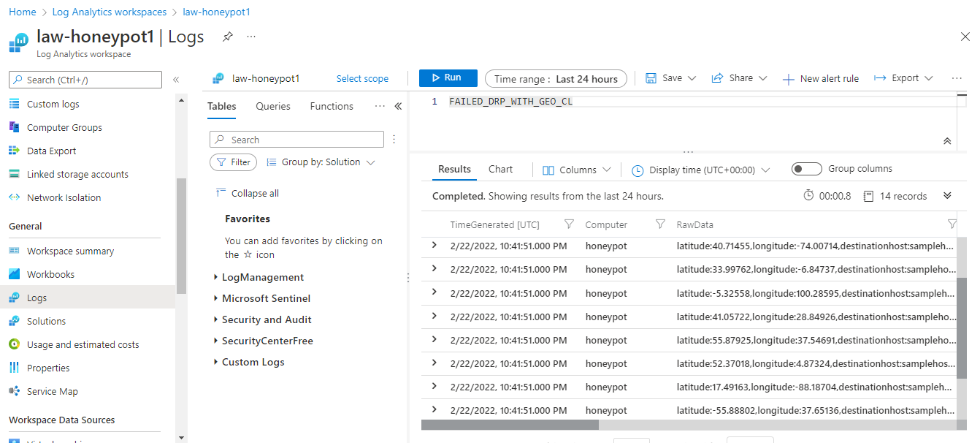Open Network Isolation settings
The height and width of the screenshot is (443, 980).
pos(64,197)
